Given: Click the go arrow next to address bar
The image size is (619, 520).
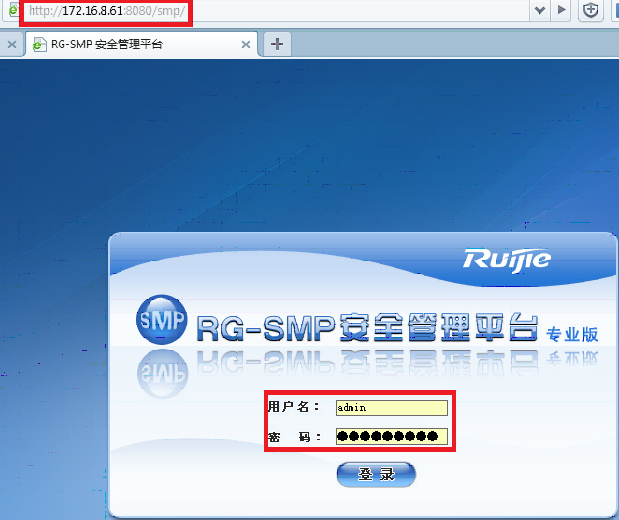Looking at the screenshot, I should pyautogui.click(x=561, y=9).
